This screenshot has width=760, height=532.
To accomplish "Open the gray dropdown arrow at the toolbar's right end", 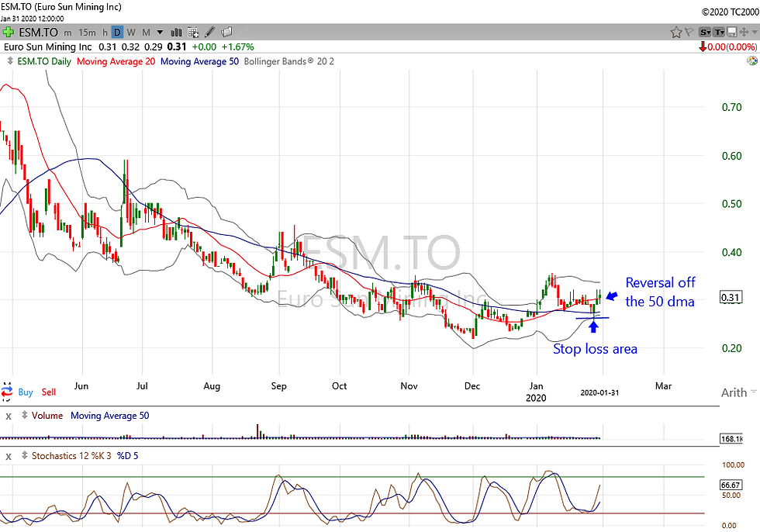I will coord(754,33).
